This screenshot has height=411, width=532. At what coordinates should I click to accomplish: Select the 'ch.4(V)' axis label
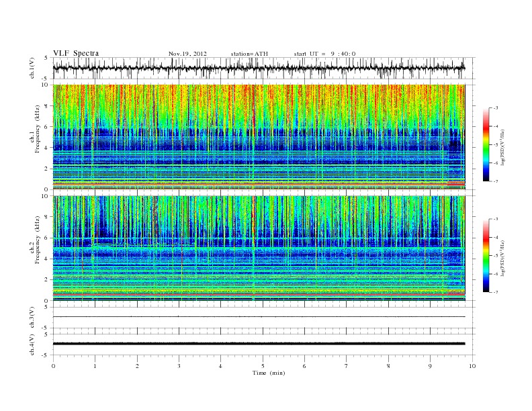pos(32,345)
